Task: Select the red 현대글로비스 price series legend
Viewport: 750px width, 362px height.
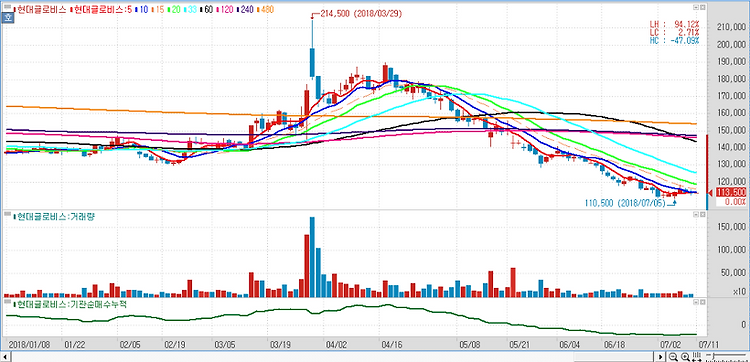Action: [x=40, y=10]
